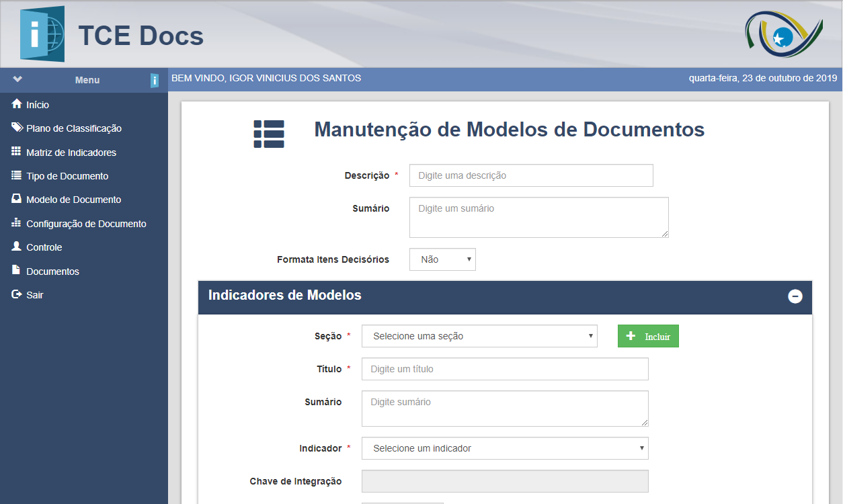The height and width of the screenshot is (504, 843).
Task: Open the Indicador selection dropdown
Action: 504,448
